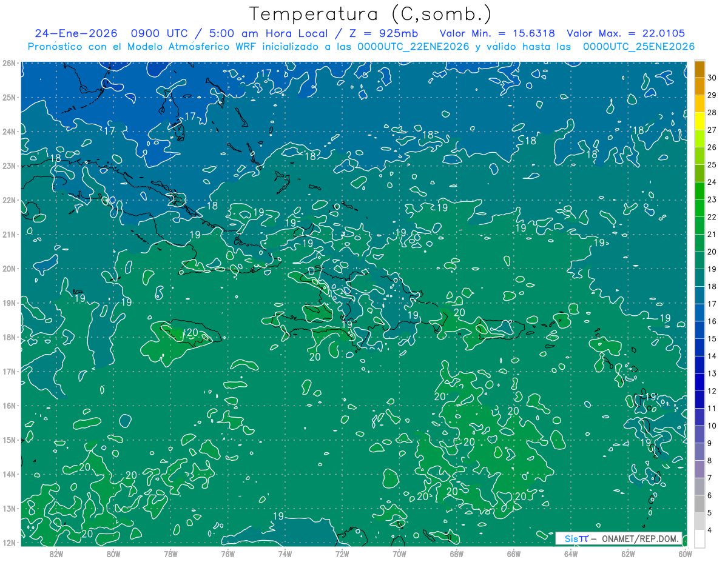Click the "ONAMET/REP.DOM." credit label
The image size is (728, 562).
pyautogui.click(x=639, y=538)
